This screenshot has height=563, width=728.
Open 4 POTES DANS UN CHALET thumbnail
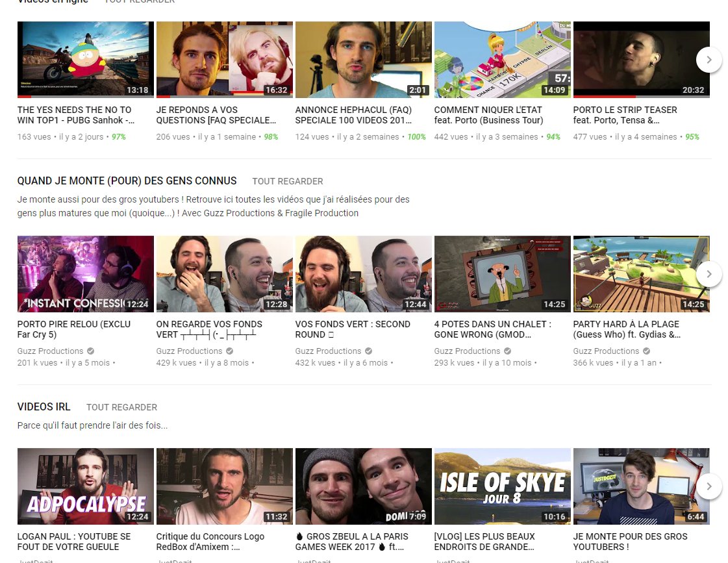pos(503,274)
